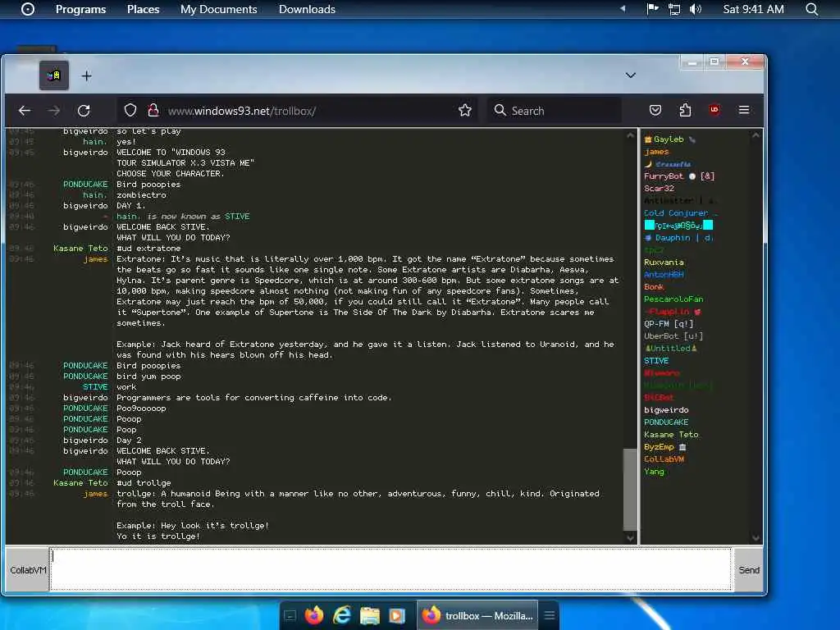The image size is (840, 630).
Task: Click the padlock site security icon
Action: [x=153, y=111]
